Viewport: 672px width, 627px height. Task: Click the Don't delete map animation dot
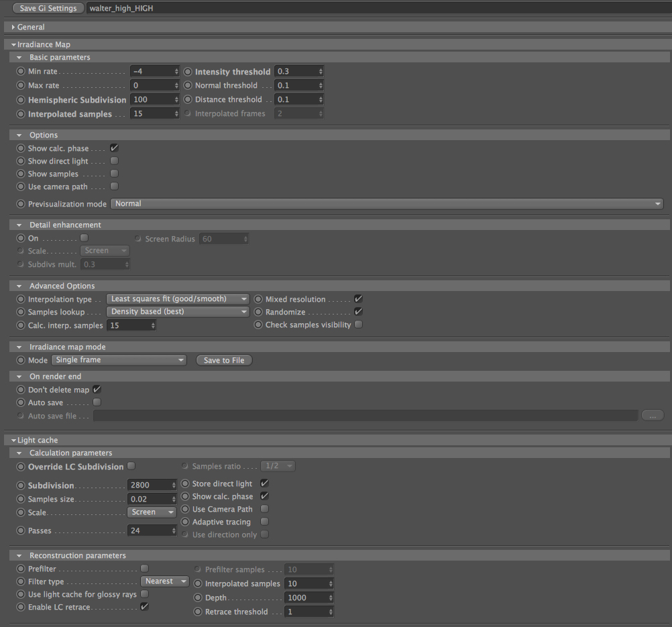pos(21,390)
